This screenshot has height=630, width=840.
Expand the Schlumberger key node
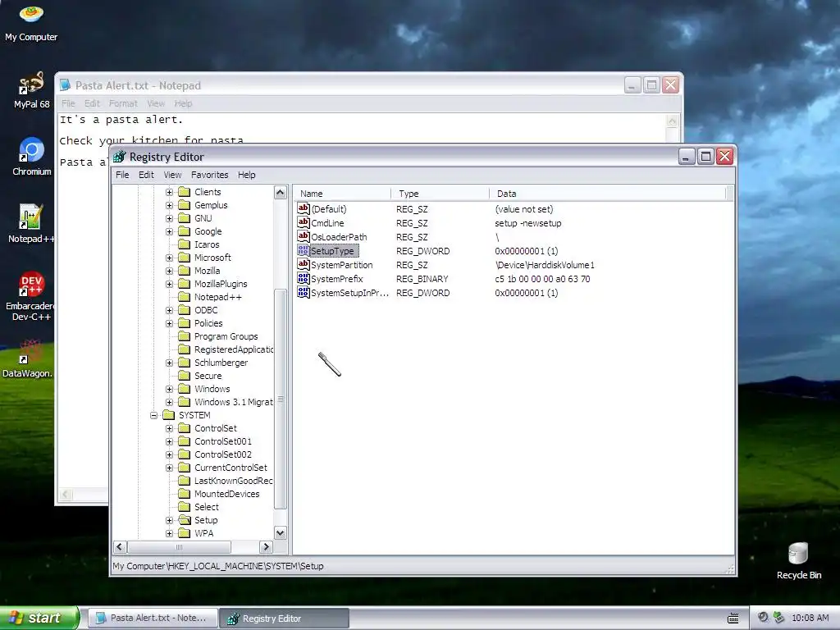169,363
